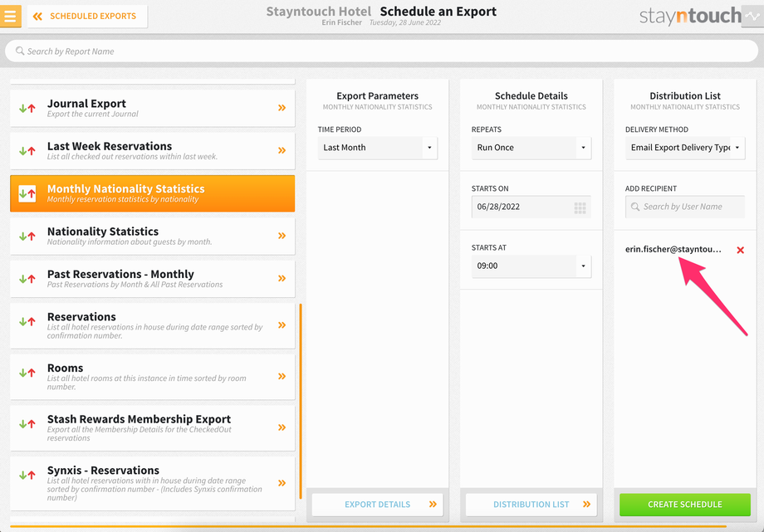Select Monthly Nationality Statistics report
This screenshot has width=764, height=532.
click(x=153, y=193)
